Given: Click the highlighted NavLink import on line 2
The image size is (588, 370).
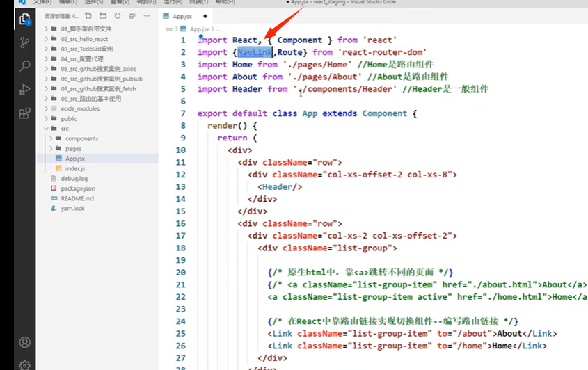Looking at the screenshot, I should (x=255, y=52).
